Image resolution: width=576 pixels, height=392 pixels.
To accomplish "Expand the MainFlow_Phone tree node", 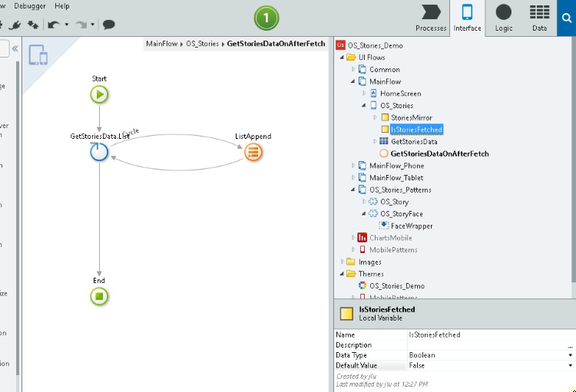I will [x=353, y=166].
